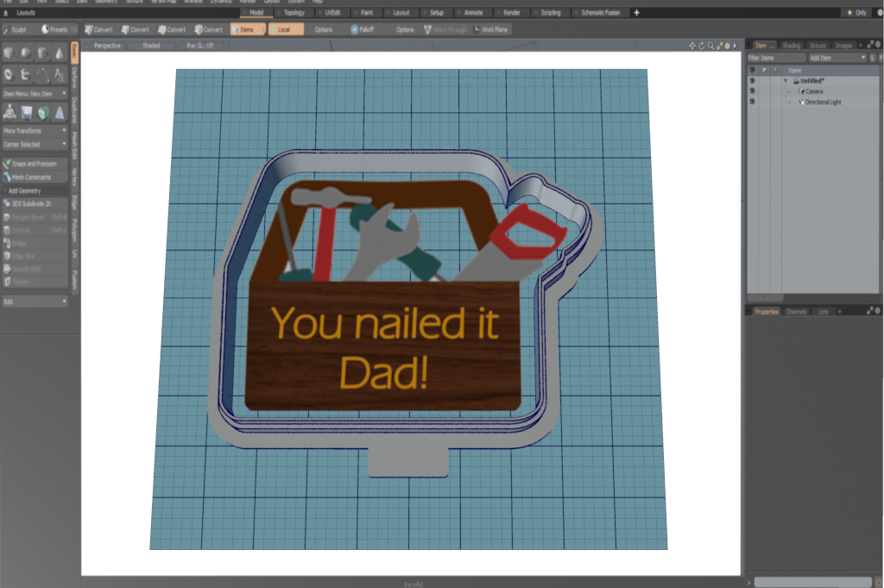Open viewport settings gear icon
This screenshot has width=884, height=588.
coord(727,46)
